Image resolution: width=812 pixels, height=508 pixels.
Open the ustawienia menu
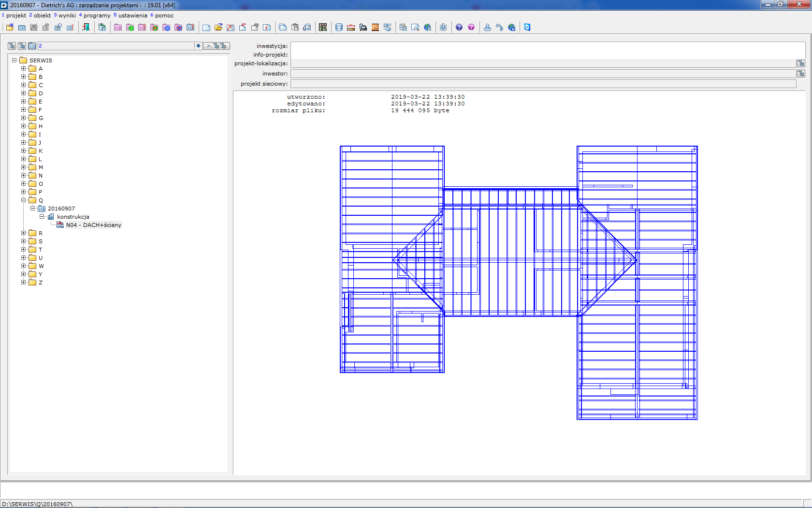click(x=132, y=15)
